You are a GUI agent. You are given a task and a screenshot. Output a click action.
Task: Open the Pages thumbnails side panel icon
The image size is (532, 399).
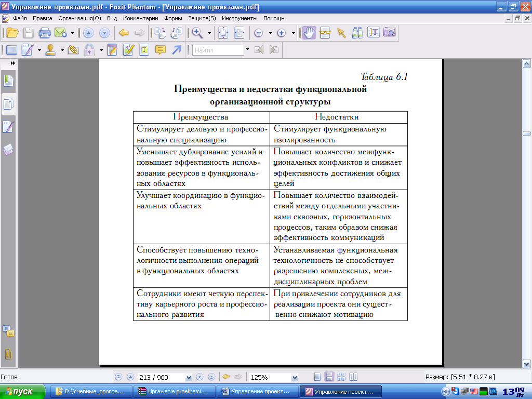pos(8,104)
